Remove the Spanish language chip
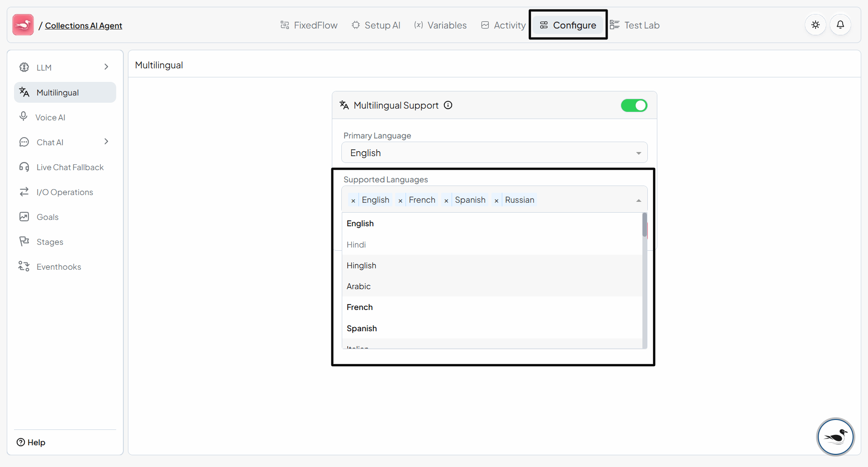Image resolution: width=868 pixels, height=467 pixels. click(446, 200)
